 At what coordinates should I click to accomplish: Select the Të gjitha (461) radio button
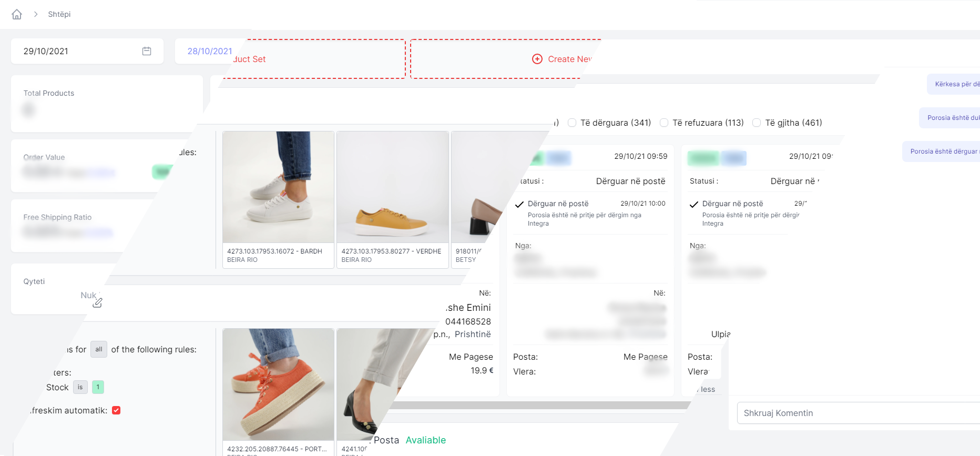757,123
